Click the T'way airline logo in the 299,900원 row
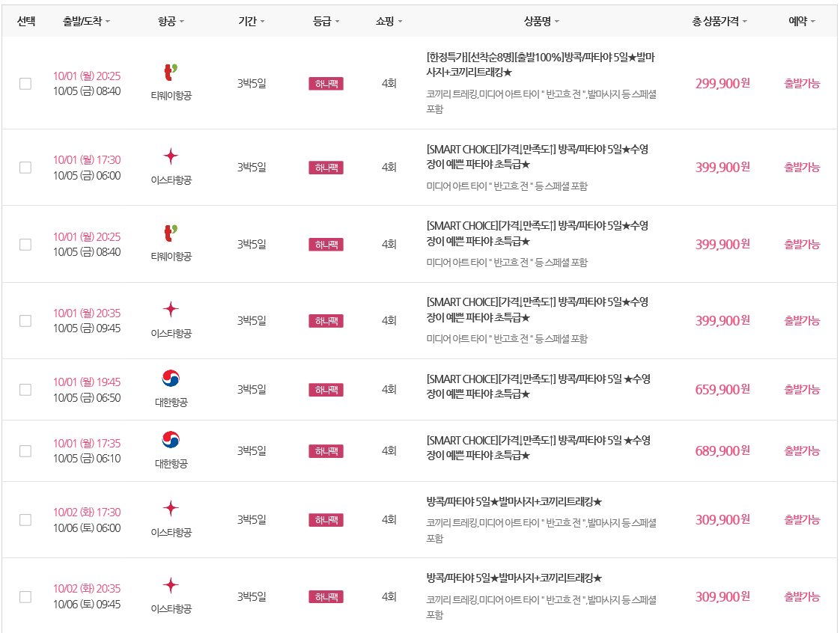This screenshot has height=633, width=840. (171, 72)
